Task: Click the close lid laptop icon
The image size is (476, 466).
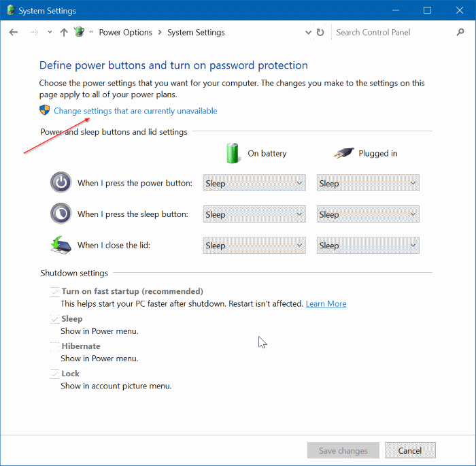Action: [61, 245]
